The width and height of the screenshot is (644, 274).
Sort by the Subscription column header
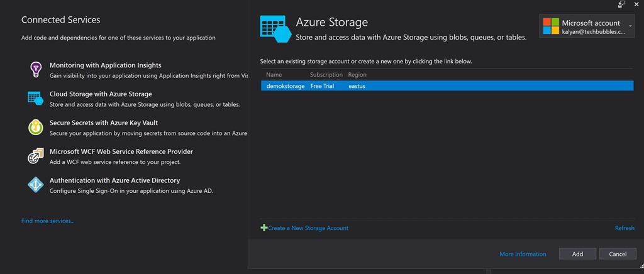[326, 75]
